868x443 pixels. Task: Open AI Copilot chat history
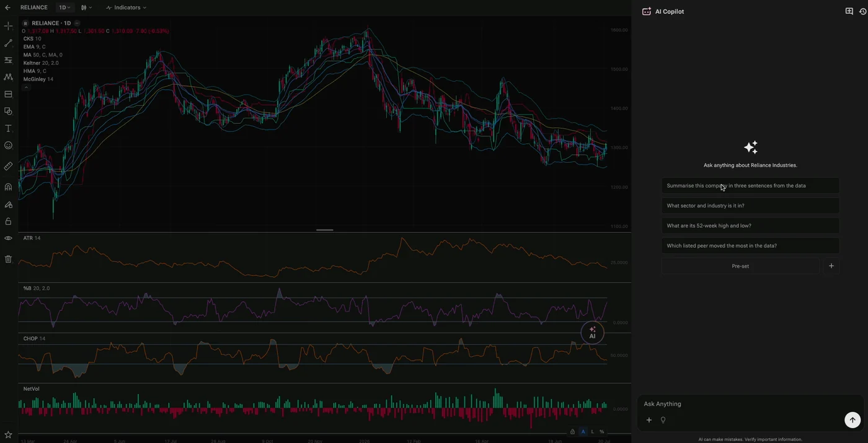point(862,11)
